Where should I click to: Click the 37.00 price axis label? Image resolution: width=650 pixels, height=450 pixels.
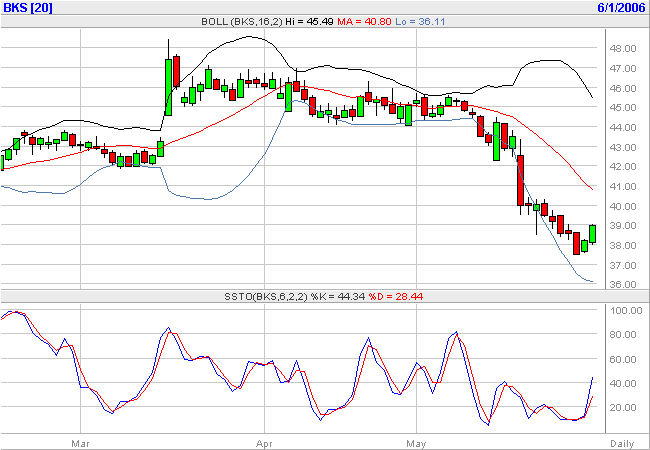pyautogui.click(x=623, y=265)
